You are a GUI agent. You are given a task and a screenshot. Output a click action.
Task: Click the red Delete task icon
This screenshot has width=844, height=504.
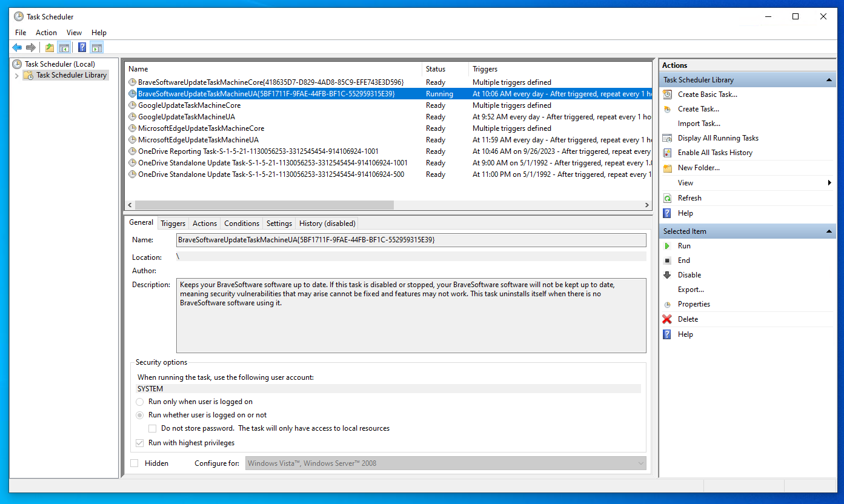pyautogui.click(x=667, y=319)
